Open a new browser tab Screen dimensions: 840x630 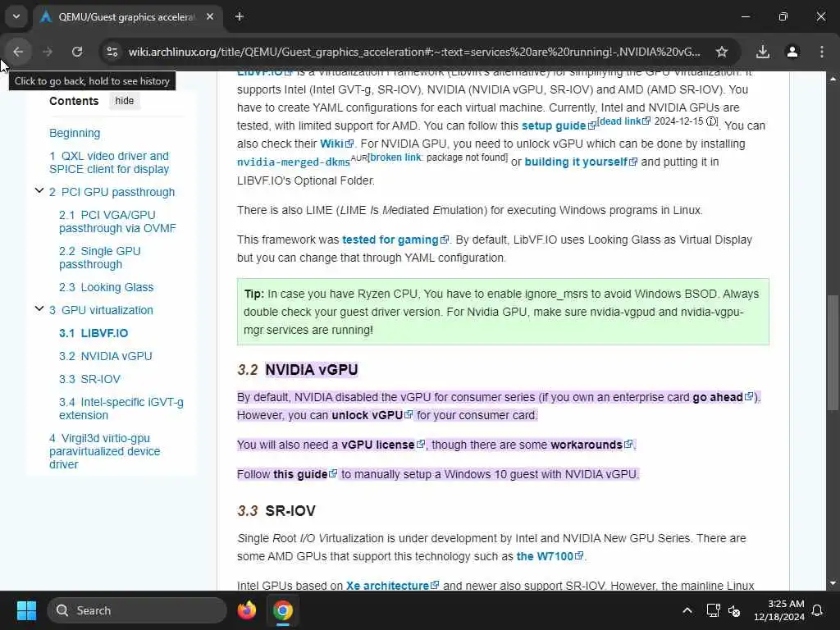tap(240, 16)
